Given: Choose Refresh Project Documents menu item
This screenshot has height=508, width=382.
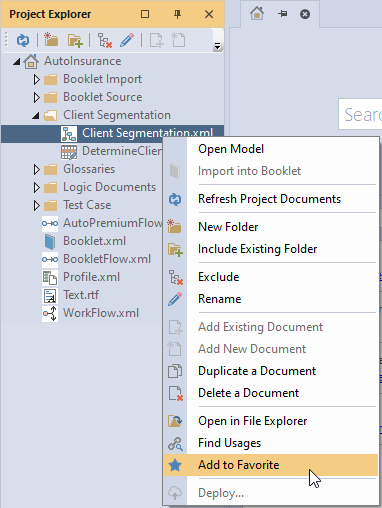Looking at the screenshot, I should 269,199.
